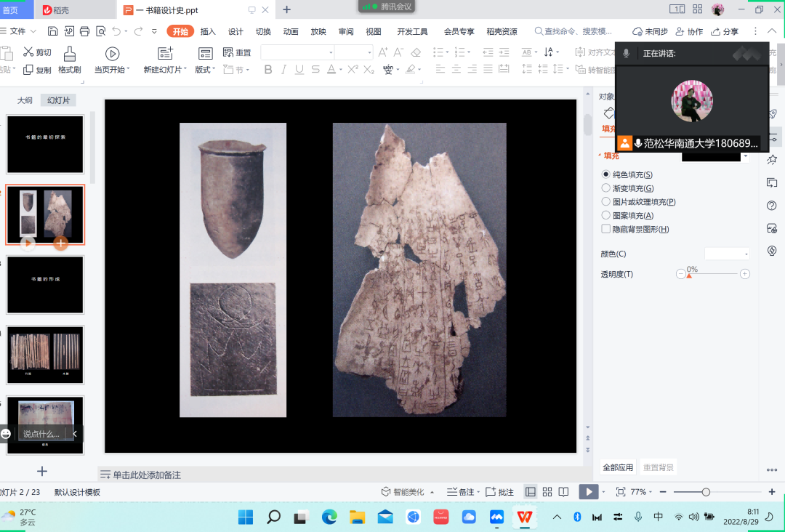Open taskbar Search icon
The width and height of the screenshot is (785, 532).
point(273,517)
